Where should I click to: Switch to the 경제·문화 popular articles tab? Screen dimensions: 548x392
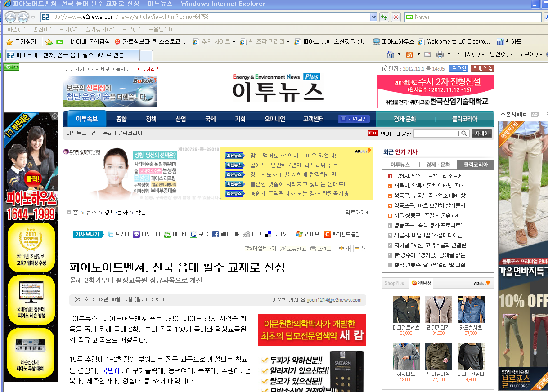tap(438, 165)
